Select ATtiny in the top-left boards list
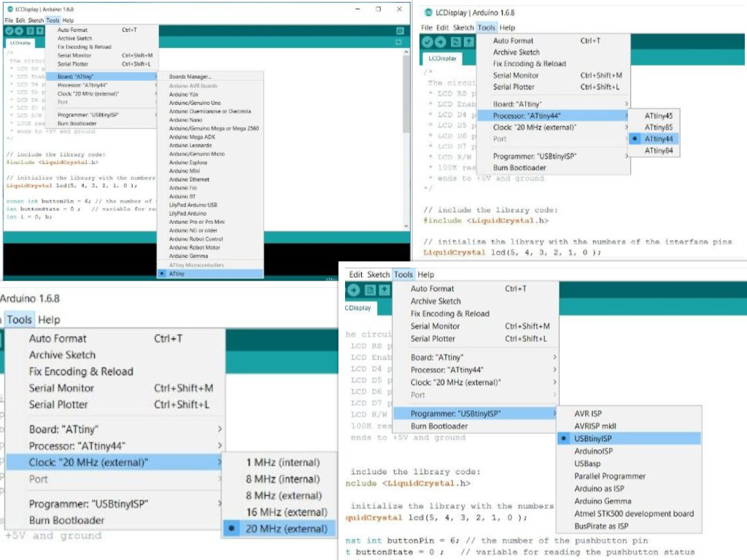 (x=210, y=274)
